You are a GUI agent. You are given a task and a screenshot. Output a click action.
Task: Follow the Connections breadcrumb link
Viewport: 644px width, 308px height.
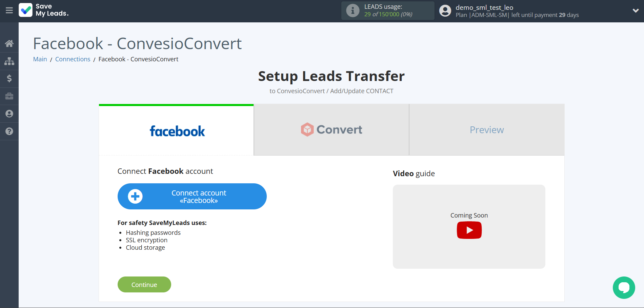pyautogui.click(x=73, y=59)
